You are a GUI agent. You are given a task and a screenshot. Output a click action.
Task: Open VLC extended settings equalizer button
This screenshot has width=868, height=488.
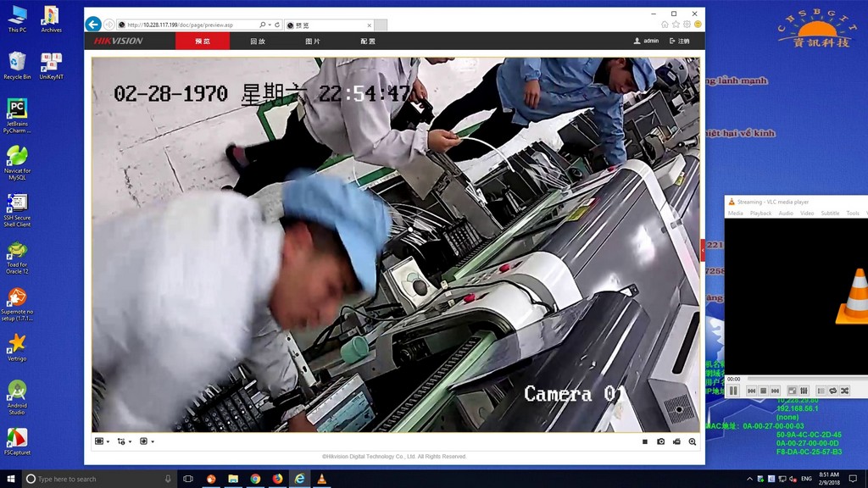[x=804, y=391]
